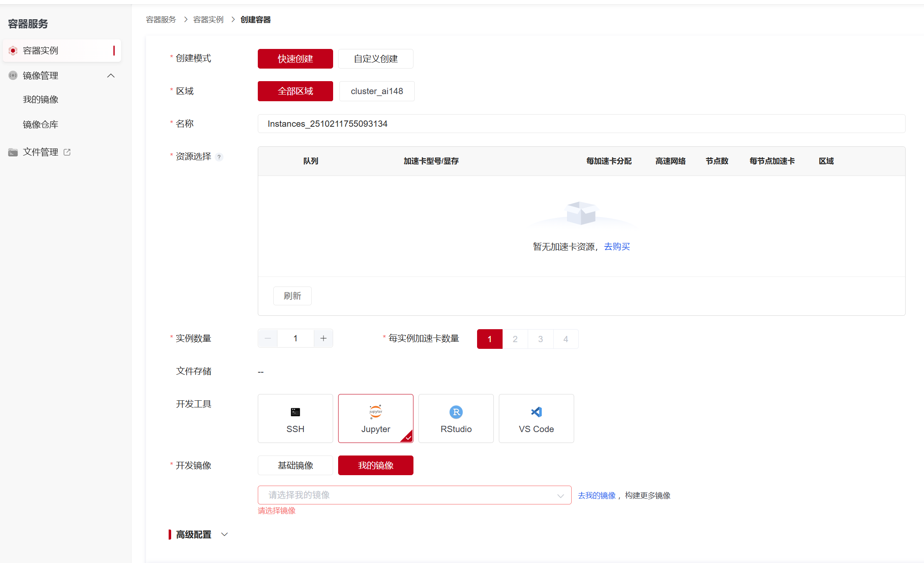
Task: Select the cluster_ai148 region option
Action: 377,91
